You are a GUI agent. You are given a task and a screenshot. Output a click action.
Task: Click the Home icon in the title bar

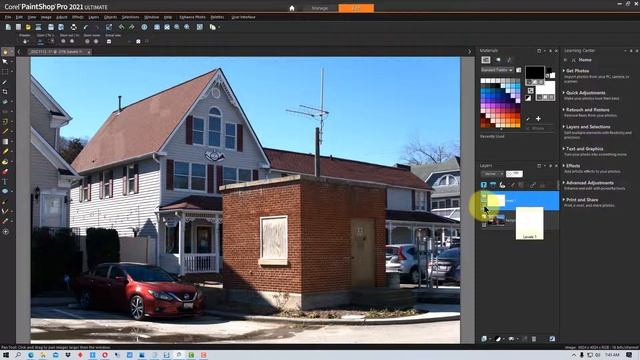[292, 8]
